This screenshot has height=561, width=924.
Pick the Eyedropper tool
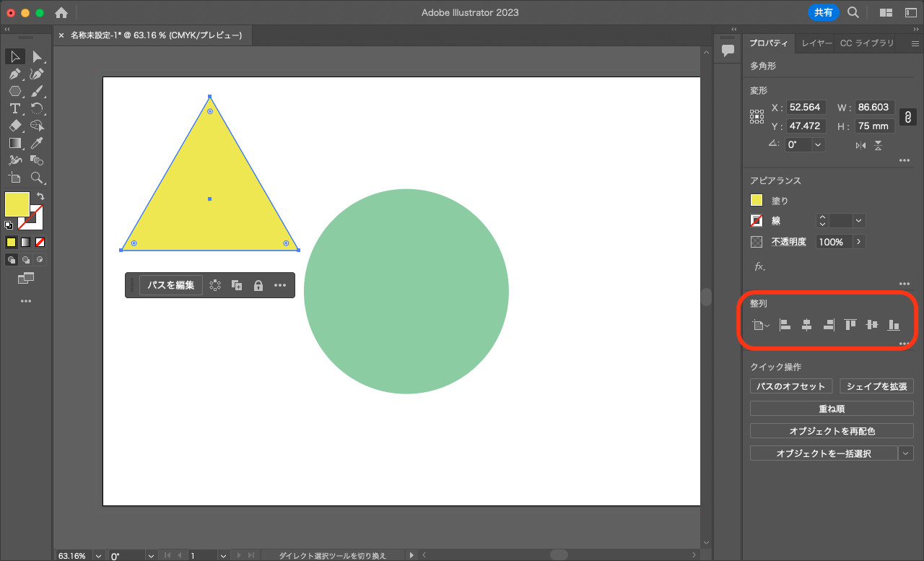(38, 144)
